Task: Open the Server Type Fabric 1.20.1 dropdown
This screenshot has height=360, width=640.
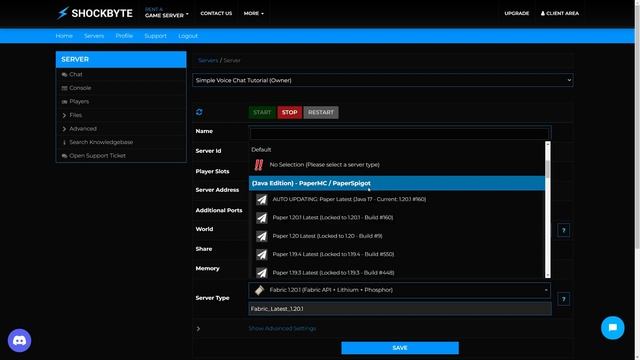Action: click(399, 290)
